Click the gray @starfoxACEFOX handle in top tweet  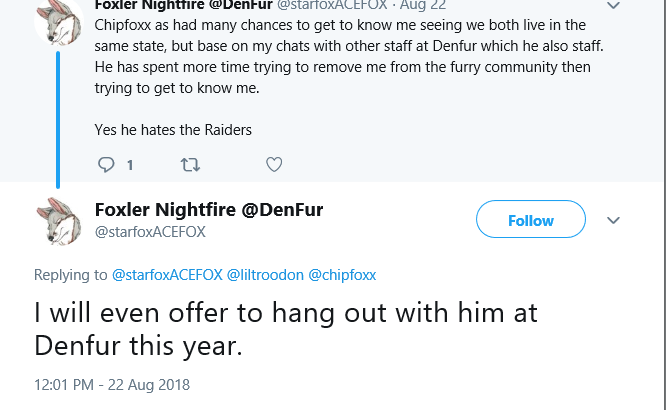332,6
